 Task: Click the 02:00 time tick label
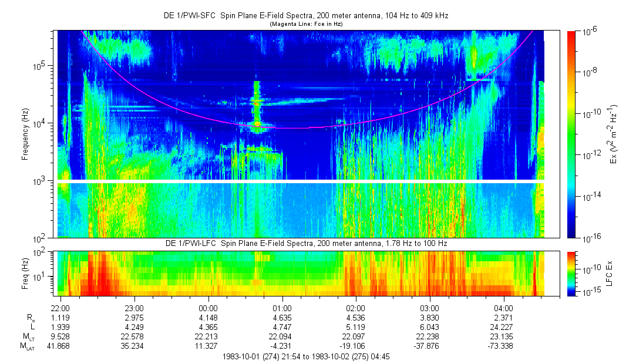pos(356,308)
